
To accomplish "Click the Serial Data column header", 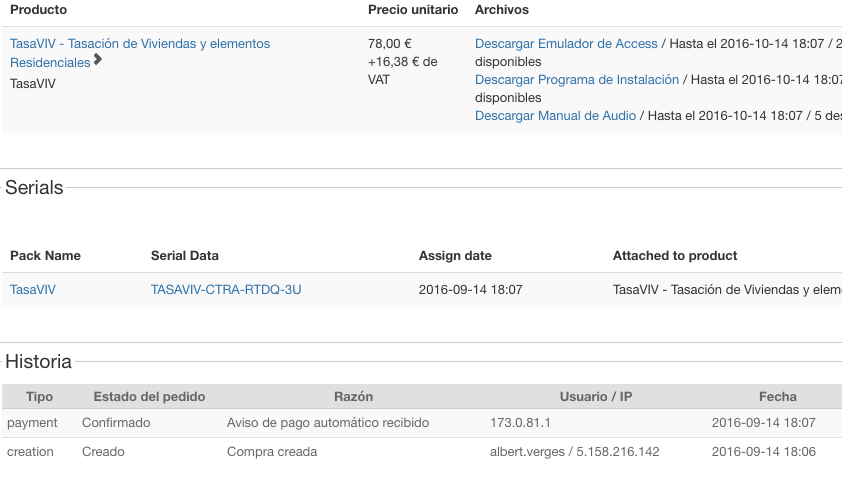I will coord(185,256).
